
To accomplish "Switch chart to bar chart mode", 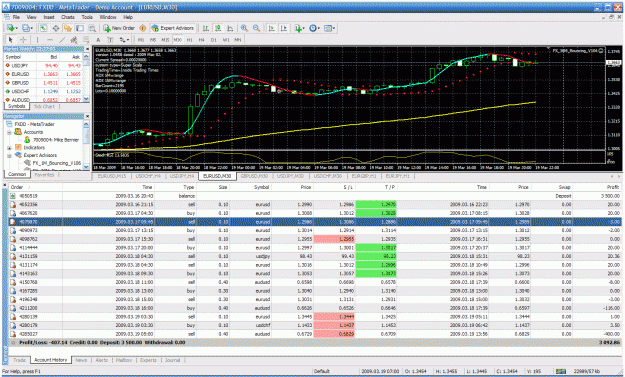I will pyautogui.click(x=206, y=28).
